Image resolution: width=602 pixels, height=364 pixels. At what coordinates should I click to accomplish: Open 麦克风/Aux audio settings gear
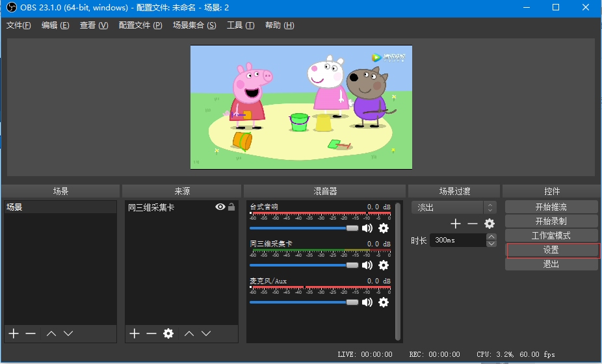pyautogui.click(x=384, y=302)
